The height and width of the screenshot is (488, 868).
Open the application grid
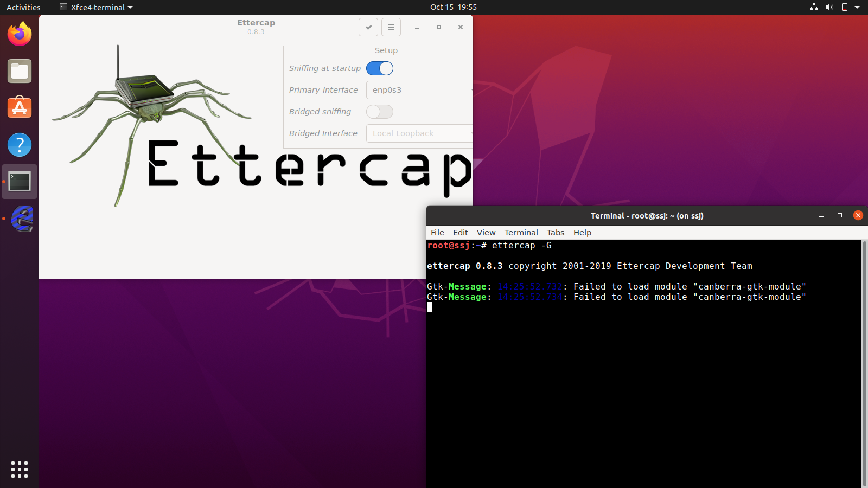(x=20, y=470)
